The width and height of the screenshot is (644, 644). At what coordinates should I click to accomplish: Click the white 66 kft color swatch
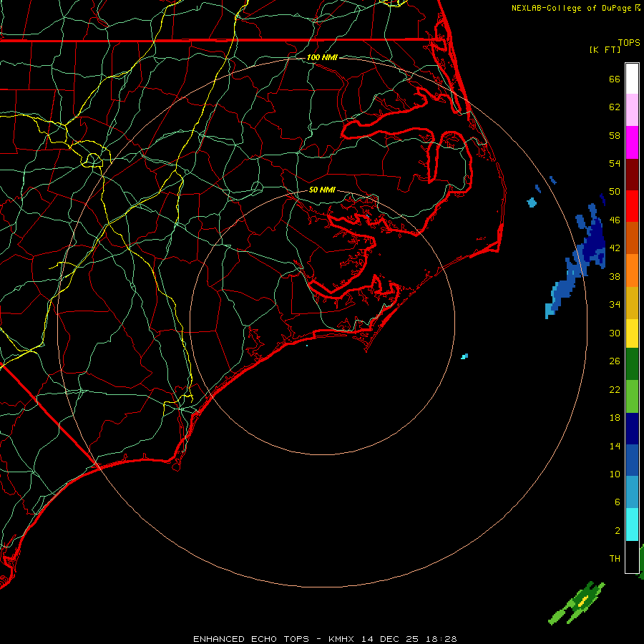coord(632,79)
